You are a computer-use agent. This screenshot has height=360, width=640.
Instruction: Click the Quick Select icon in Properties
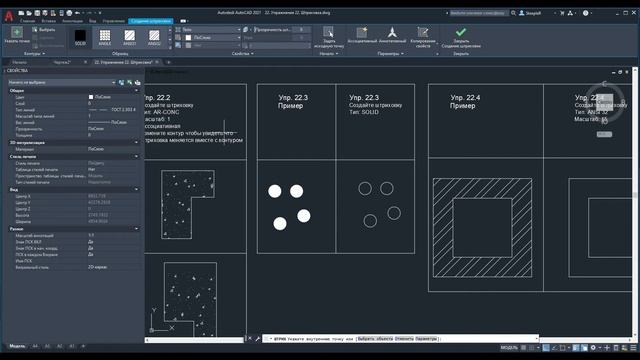(129, 82)
